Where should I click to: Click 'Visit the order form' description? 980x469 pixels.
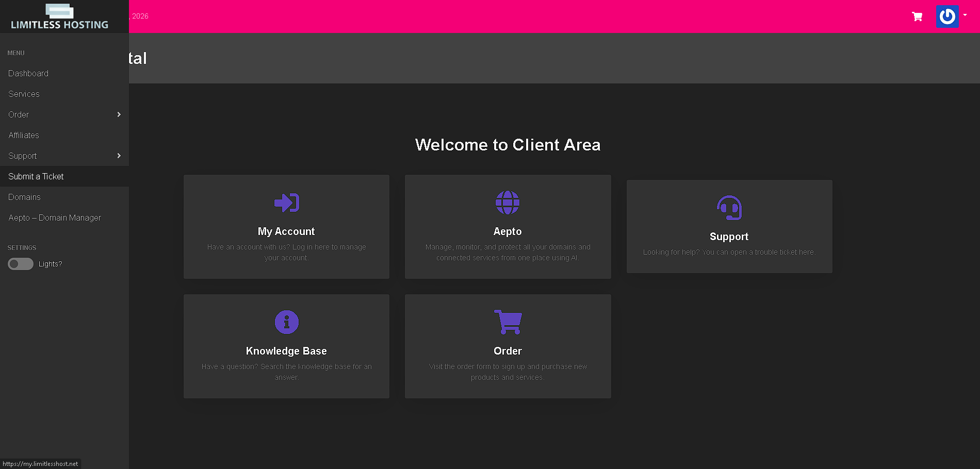(508, 372)
